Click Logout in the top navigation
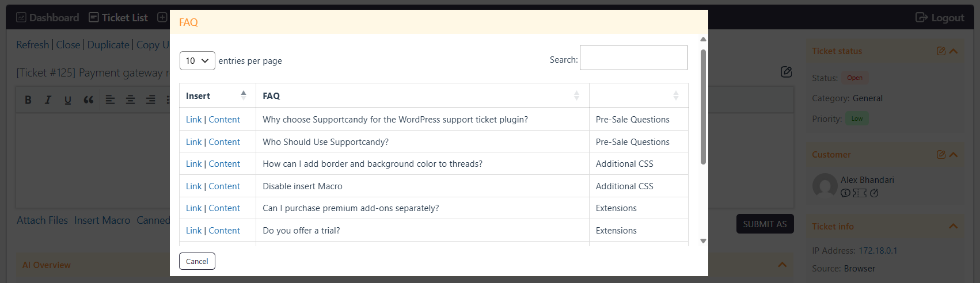Viewport: 980px width, 283px height. [940, 18]
